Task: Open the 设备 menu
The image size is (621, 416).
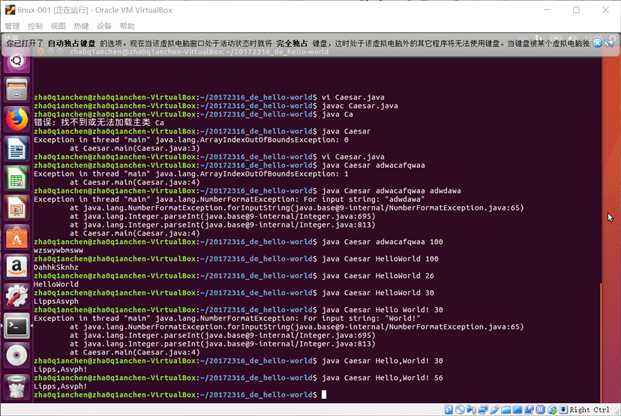Action: [x=104, y=26]
